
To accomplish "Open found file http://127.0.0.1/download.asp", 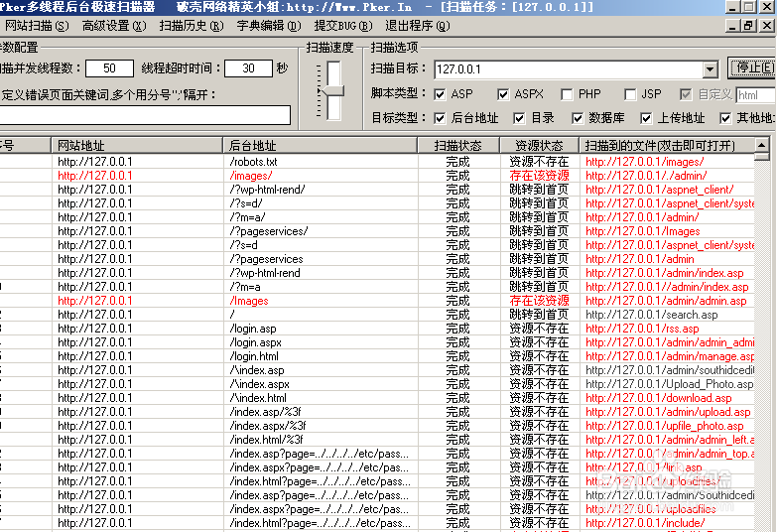I will pyautogui.click(x=659, y=398).
